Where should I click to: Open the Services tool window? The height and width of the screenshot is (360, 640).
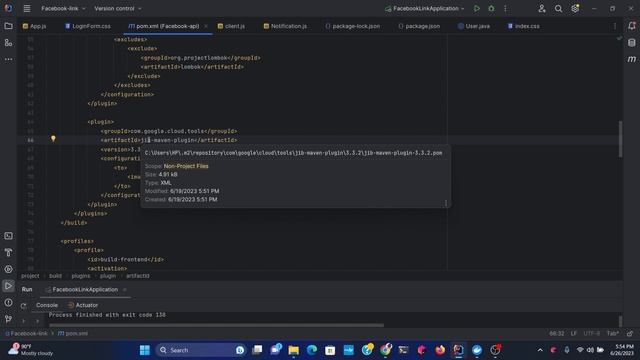(8, 269)
